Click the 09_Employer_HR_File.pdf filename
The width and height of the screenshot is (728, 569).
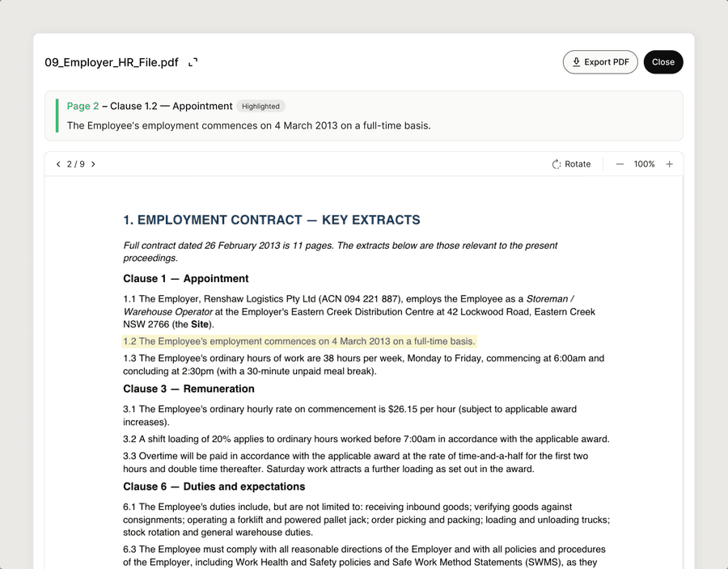pyautogui.click(x=112, y=62)
